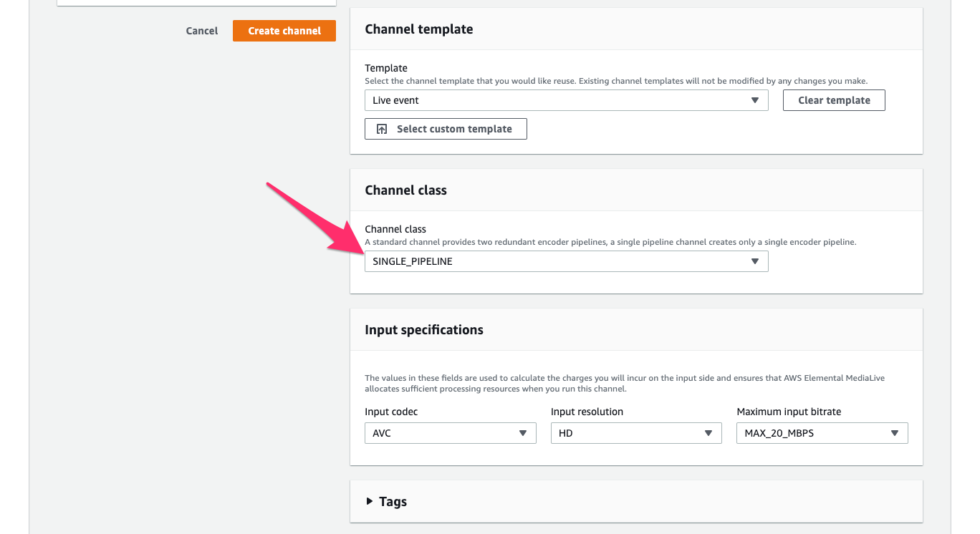This screenshot has height=534, width=980.
Task: Click Cancel to discard the channel
Action: (x=201, y=31)
